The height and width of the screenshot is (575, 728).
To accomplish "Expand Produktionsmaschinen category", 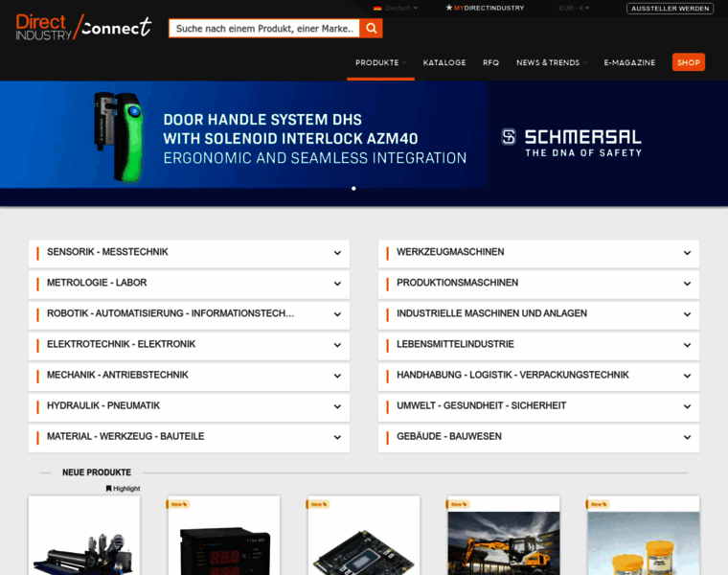I will (x=538, y=284).
